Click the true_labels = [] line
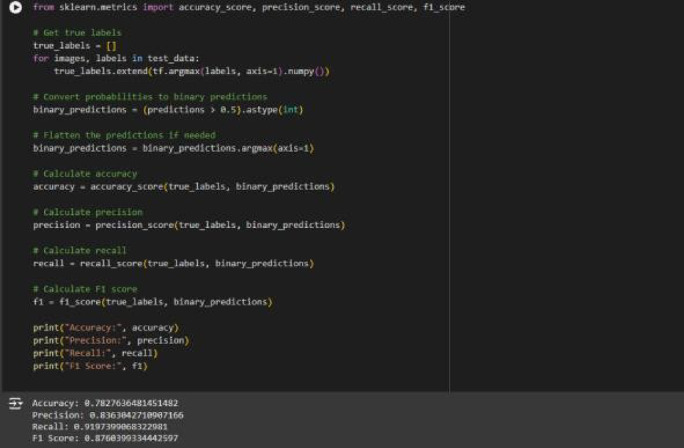Viewport: 684px width, 448px height. point(75,45)
